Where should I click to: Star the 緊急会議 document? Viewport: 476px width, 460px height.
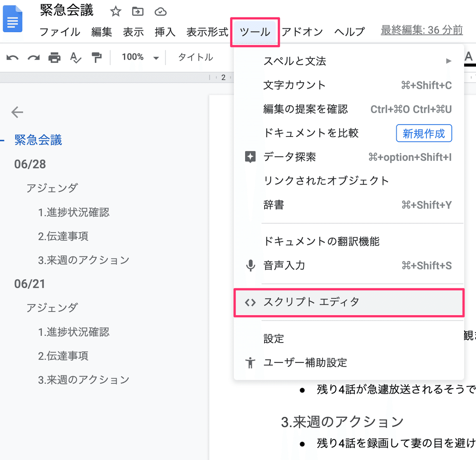tap(115, 12)
